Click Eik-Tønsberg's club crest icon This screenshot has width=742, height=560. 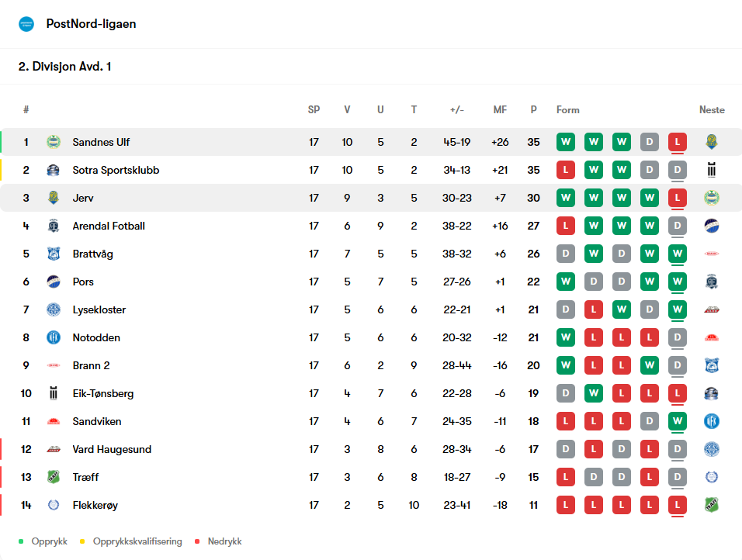[x=53, y=393]
